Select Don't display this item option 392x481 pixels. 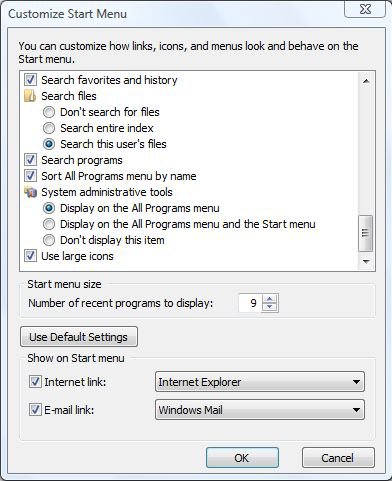pos(49,240)
